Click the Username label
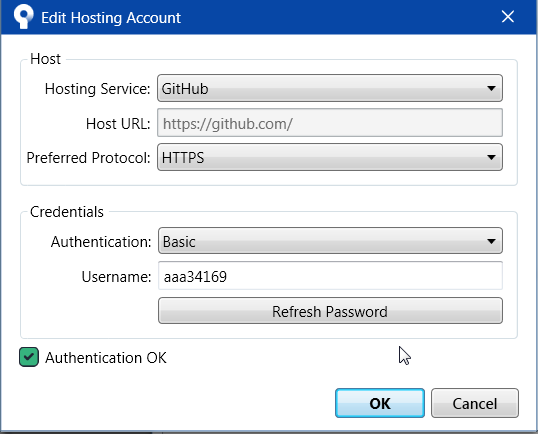 [116, 277]
